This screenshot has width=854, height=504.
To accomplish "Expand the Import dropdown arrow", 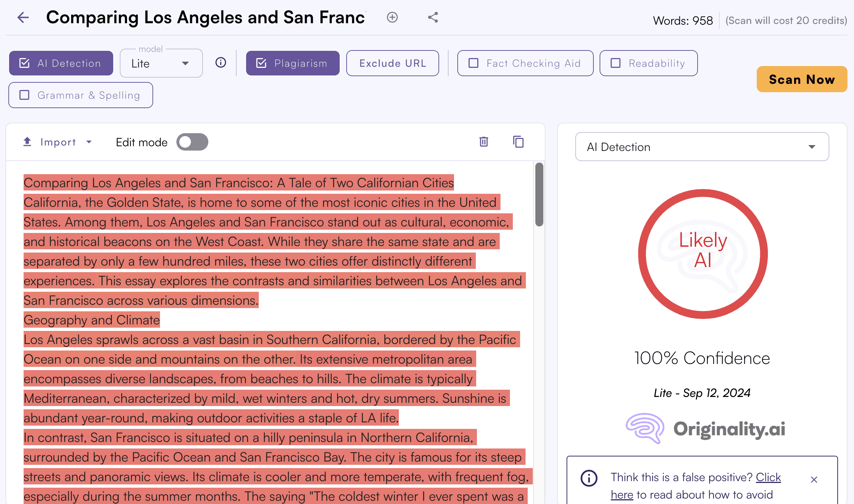I will 89,142.
